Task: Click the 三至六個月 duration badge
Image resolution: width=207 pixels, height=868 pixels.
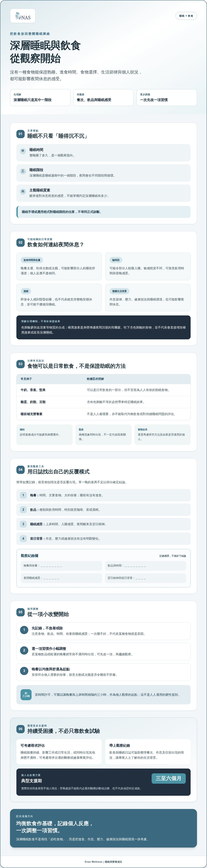Action: (x=169, y=778)
